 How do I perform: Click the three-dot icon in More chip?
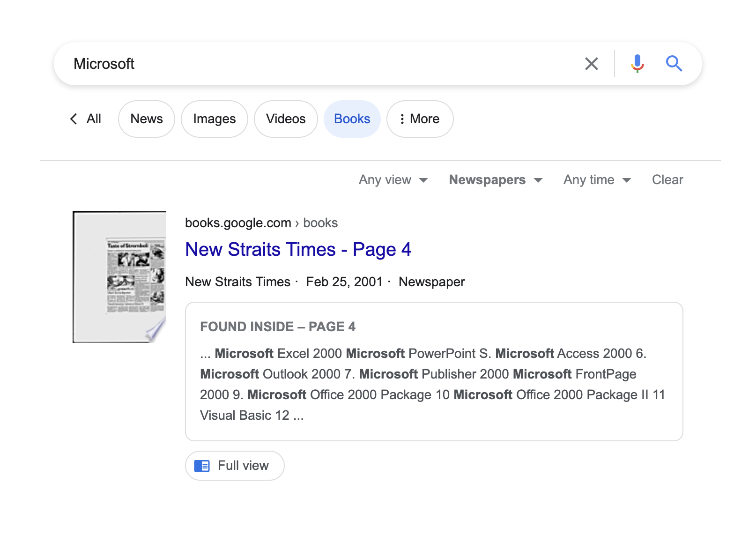(x=402, y=119)
